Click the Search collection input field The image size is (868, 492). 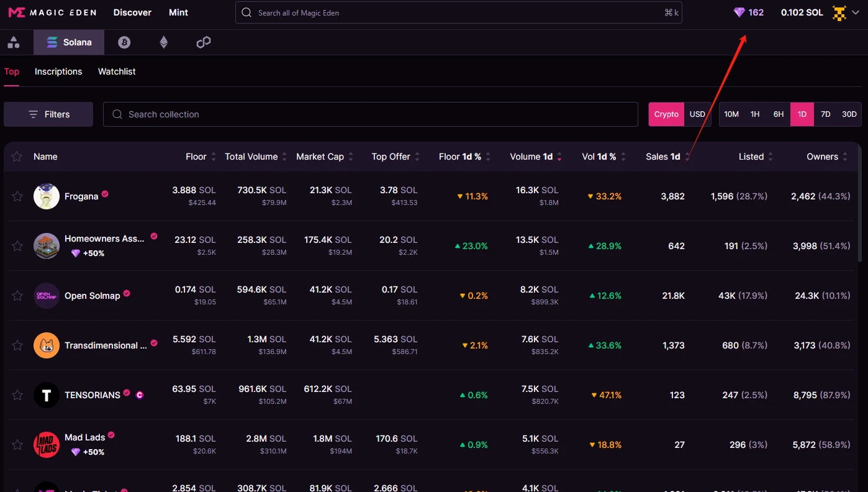373,114
